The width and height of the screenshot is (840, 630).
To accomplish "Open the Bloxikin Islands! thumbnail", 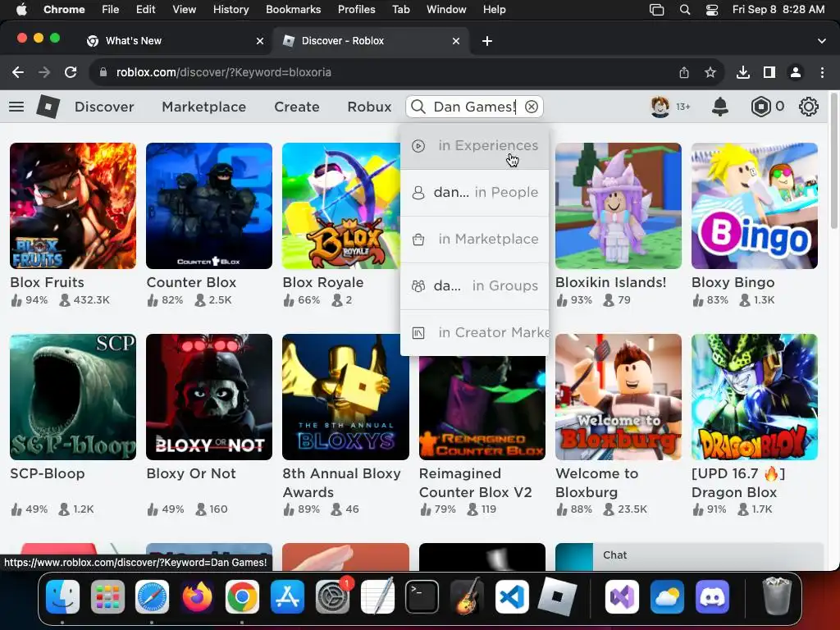I will pyautogui.click(x=619, y=206).
